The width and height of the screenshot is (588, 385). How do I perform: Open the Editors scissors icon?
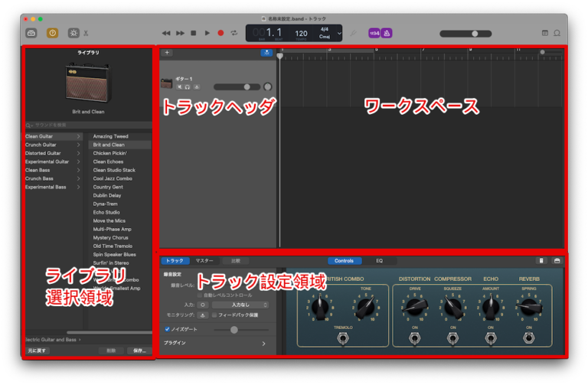[x=86, y=34]
